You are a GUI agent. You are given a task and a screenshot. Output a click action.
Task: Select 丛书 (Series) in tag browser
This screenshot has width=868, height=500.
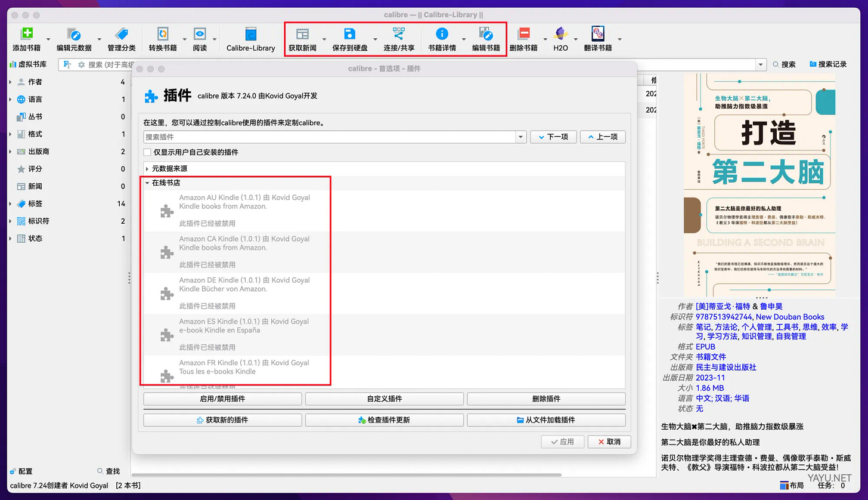coord(35,117)
